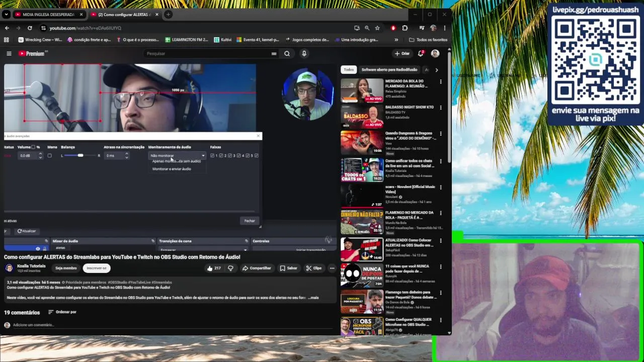Click the YouTube search magnifier button
644x362 pixels.
click(x=287, y=53)
